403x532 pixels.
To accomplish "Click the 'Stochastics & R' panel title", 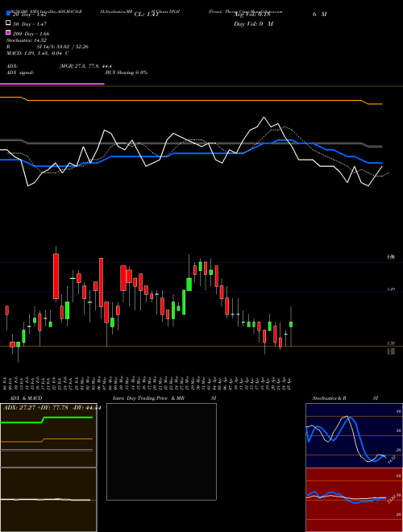I will tap(329, 398).
